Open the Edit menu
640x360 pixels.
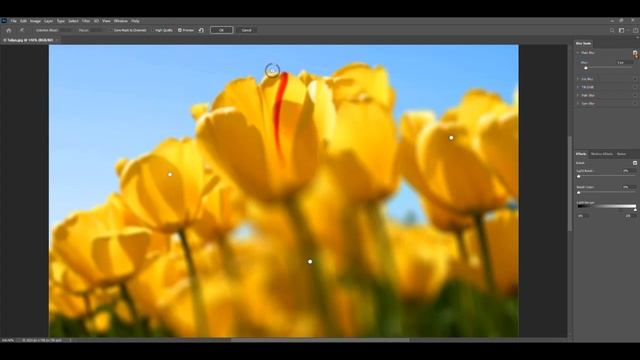[23, 21]
